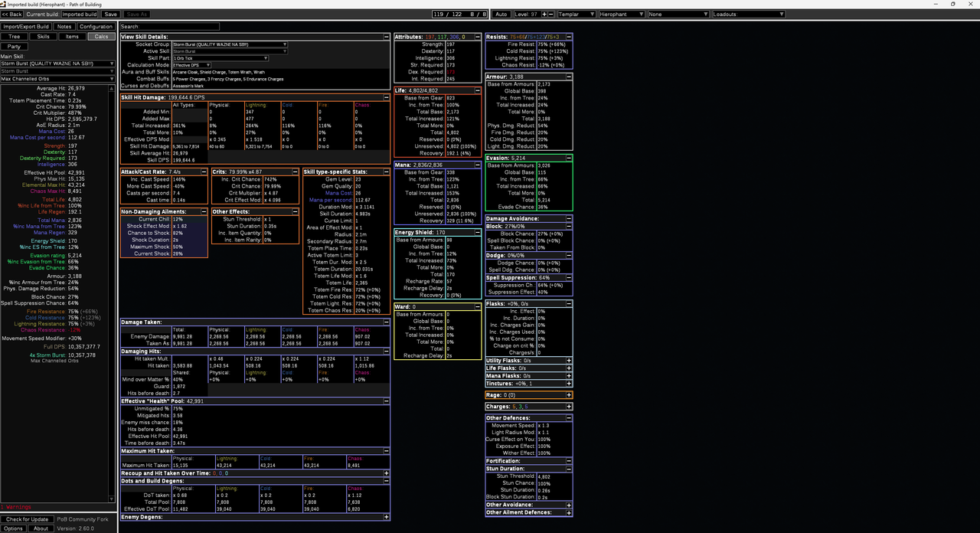The width and height of the screenshot is (980, 533).
Task: Switch to the Tree tab
Action: (14, 37)
